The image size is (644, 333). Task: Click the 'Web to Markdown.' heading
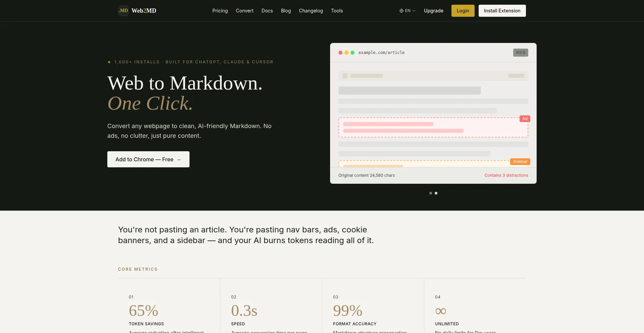click(185, 83)
